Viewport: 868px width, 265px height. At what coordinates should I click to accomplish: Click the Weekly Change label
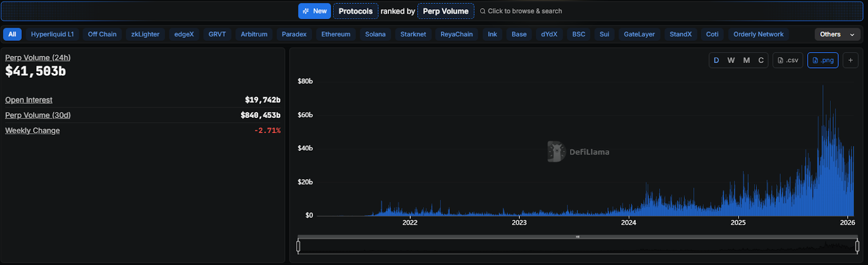tap(33, 130)
